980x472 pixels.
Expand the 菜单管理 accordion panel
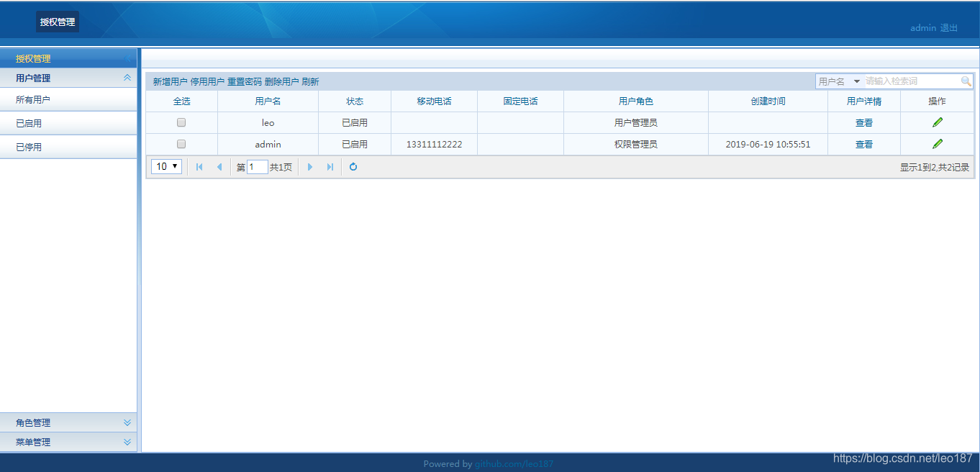pyautogui.click(x=127, y=442)
